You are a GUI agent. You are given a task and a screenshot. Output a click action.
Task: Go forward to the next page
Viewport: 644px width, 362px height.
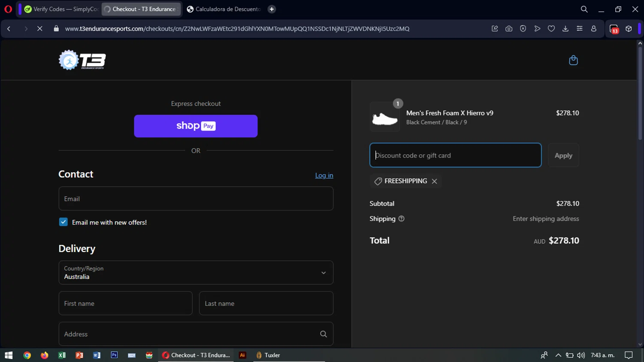click(x=26, y=29)
